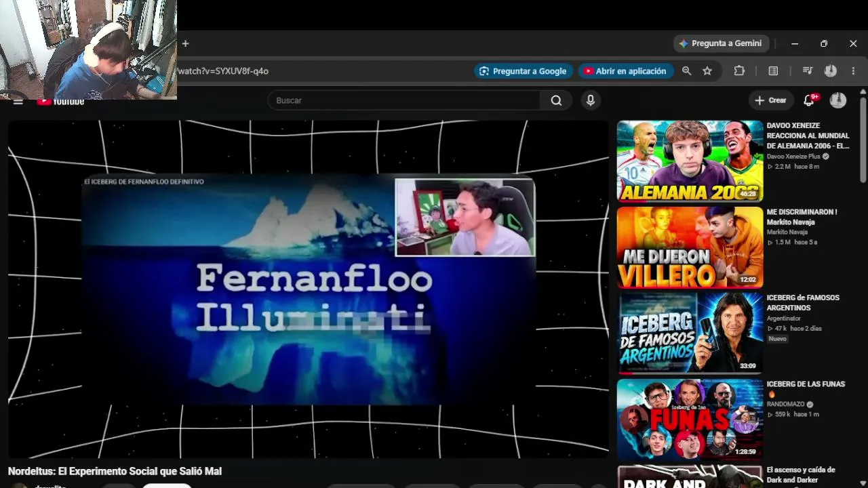Open the Funas iceberg video thumbnail
868x488 pixels.
click(690, 420)
